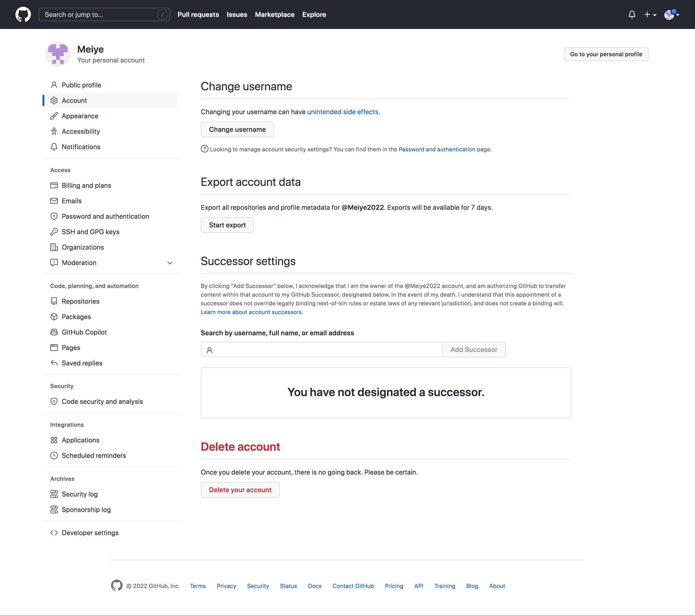Screen dimensions: 695x616
Task: Click the question mark help icon
Action: [x=204, y=149]
